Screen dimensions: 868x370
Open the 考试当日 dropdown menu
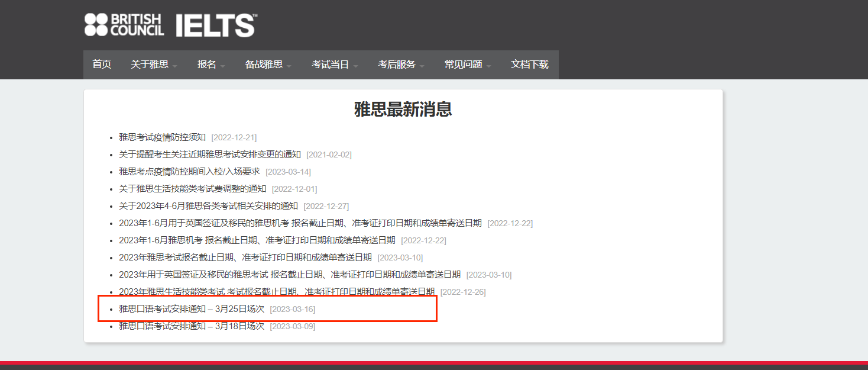pyautogui.click(x=335, y=65)
